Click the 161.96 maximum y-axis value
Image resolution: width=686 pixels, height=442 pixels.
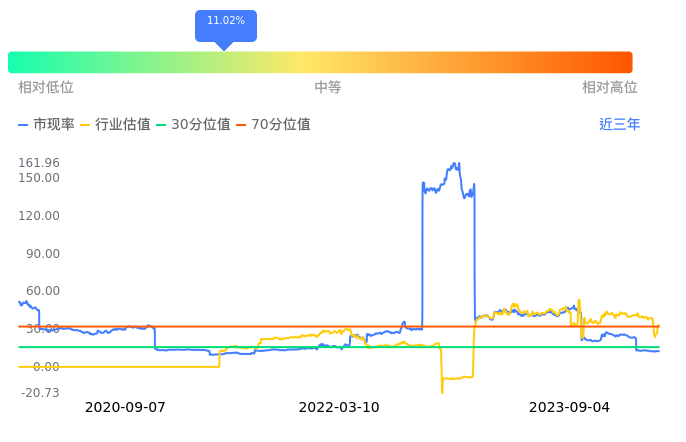tap(39, 163)
